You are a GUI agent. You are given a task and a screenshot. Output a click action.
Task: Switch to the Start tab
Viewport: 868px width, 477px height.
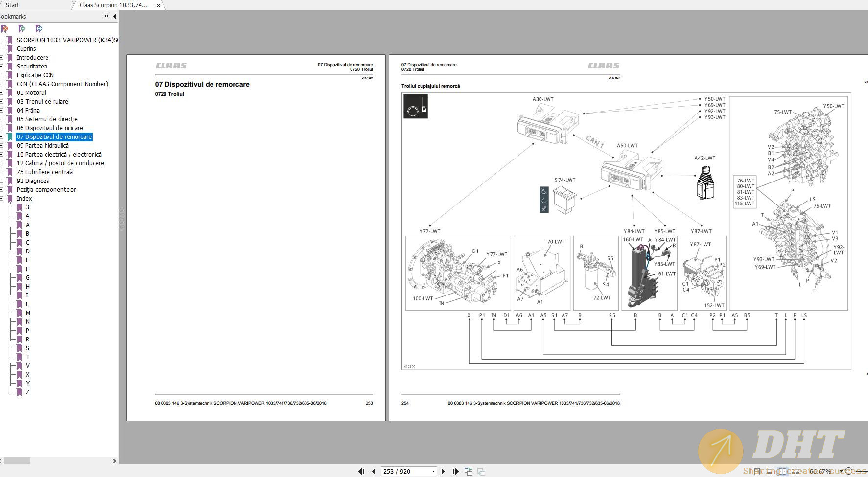tap(13, 5)
